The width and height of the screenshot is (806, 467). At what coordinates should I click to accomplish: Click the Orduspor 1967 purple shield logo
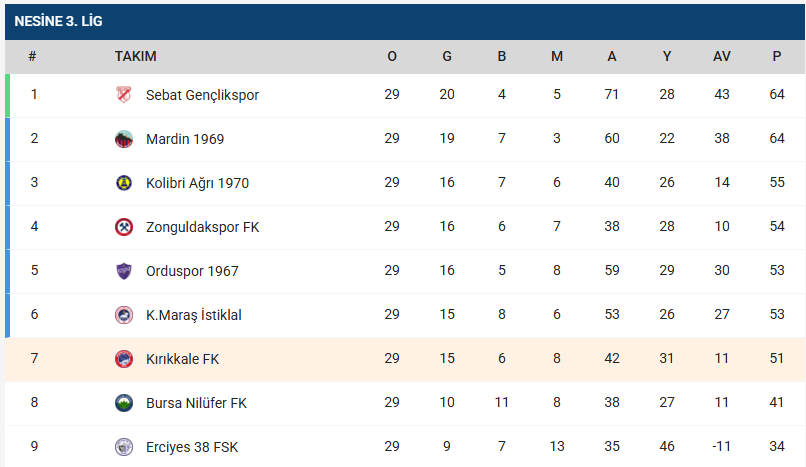(124, 271)
